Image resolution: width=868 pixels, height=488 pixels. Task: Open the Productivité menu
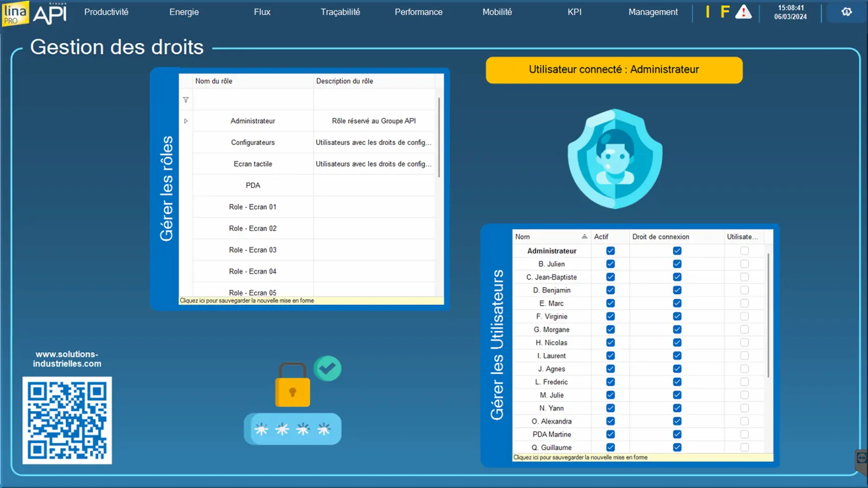[x=106, y=12]
